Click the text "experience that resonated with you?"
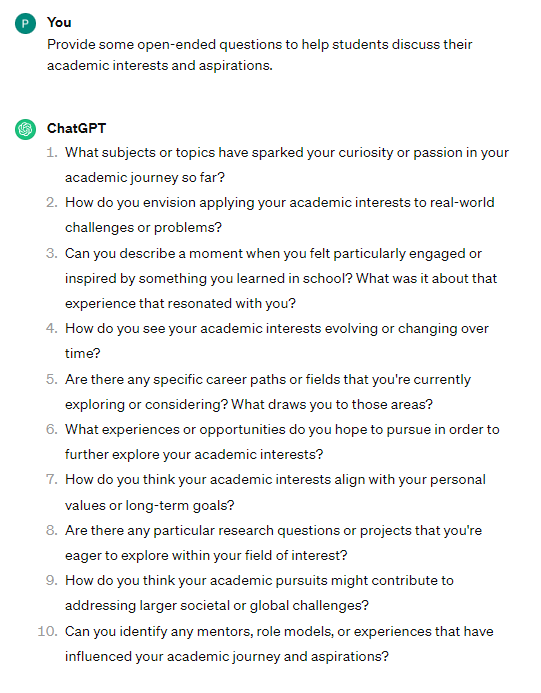The image size is (541, 693). pos(180,304)
